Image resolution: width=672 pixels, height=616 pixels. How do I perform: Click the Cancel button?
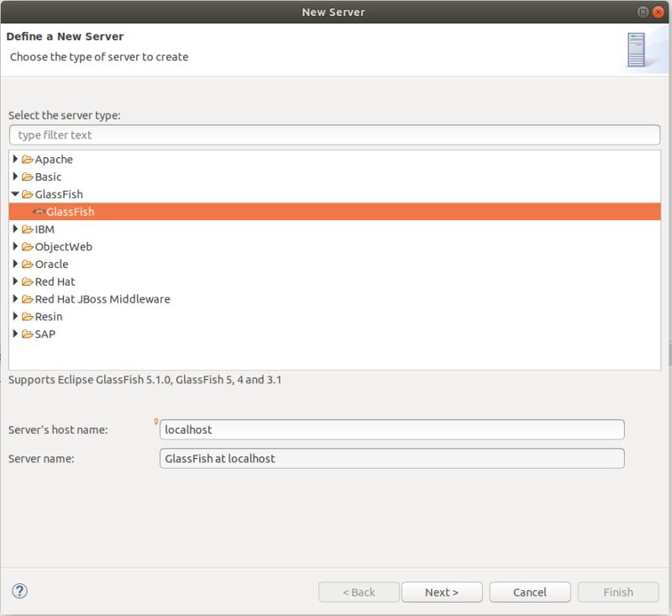(530, 592)
